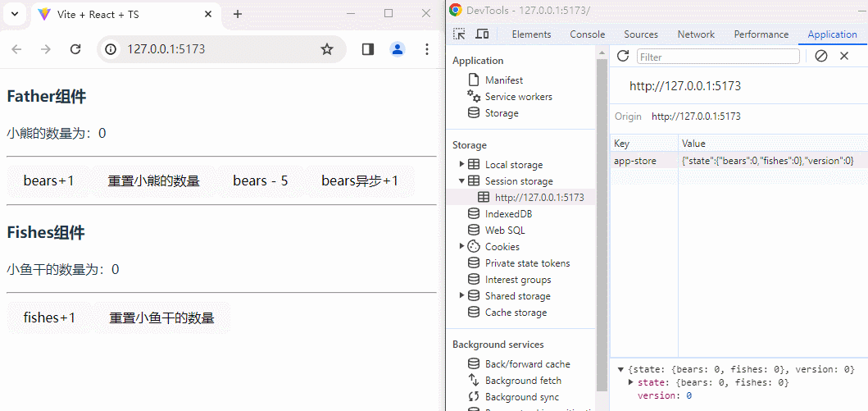Viewport: 868px width, 411px height.
Task: Click the fishes+1 button
Action: tap(49, 317)
